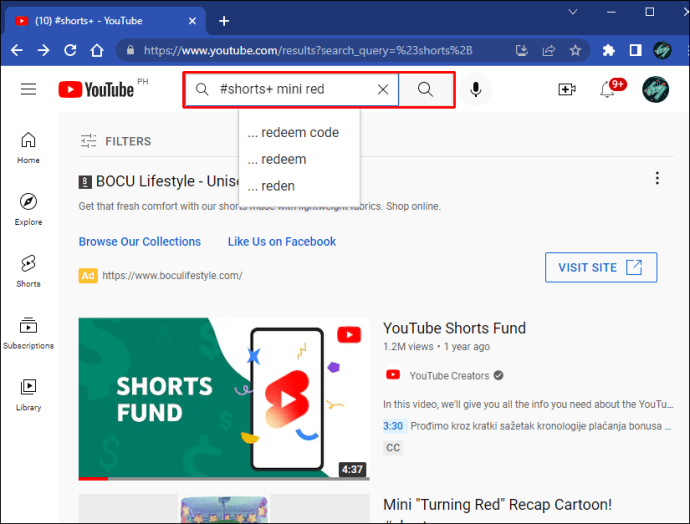The image size is (690, 524).
Task: Visit the YouTube Creators channel
Action: [449, 376]
